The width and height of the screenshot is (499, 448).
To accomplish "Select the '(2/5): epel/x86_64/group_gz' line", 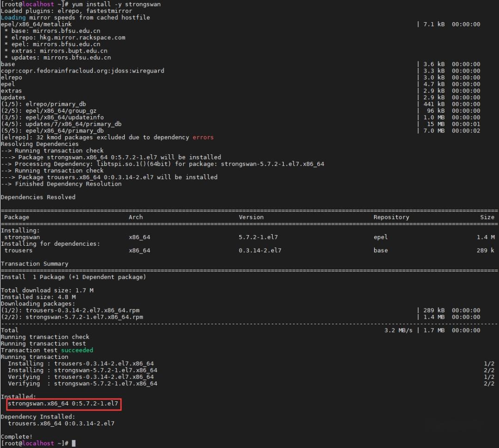I will (x=49, y=111).
